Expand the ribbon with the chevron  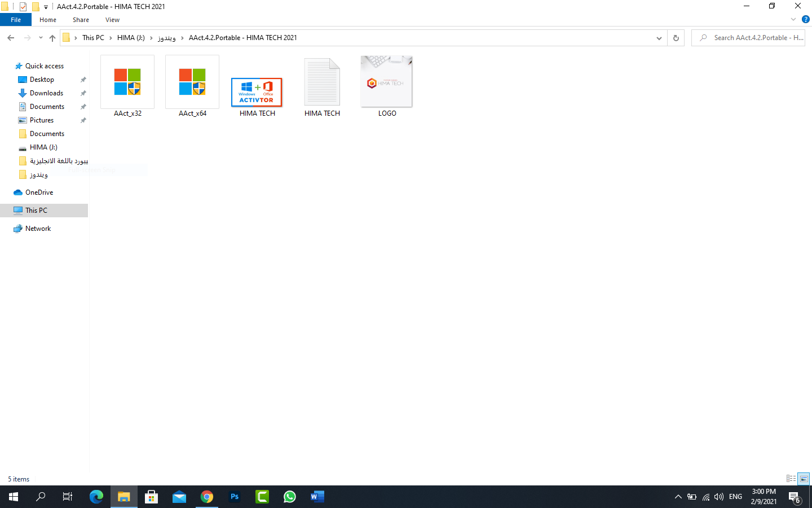(x=793, y=19)
